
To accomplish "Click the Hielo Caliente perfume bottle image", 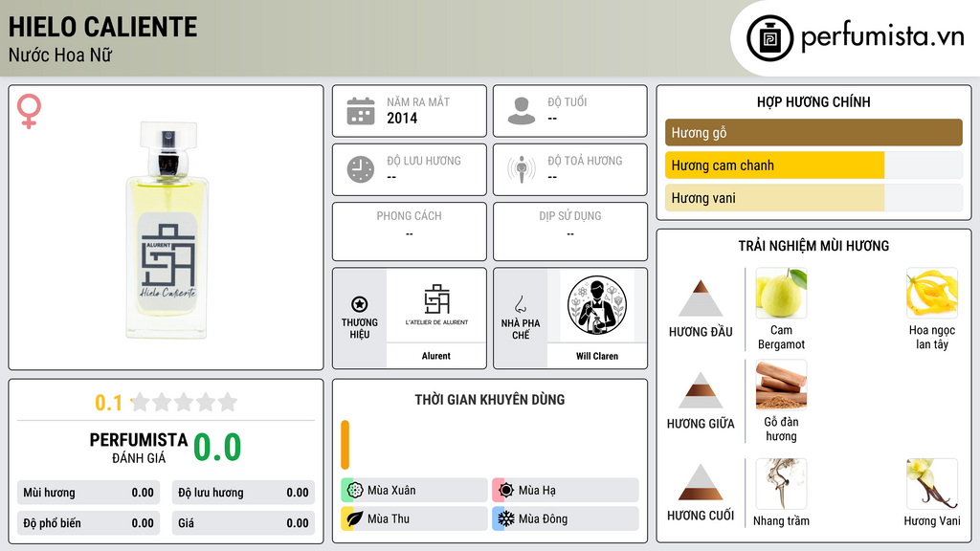I will coord(167,230).
